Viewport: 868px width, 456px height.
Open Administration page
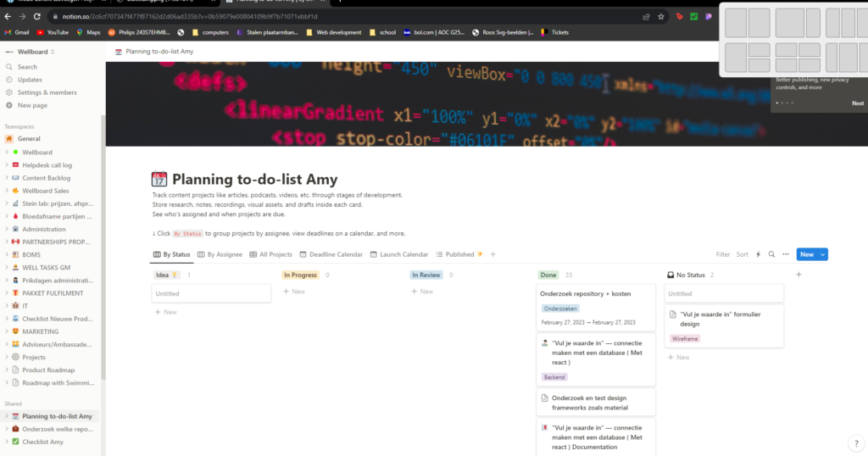(44, 229)
